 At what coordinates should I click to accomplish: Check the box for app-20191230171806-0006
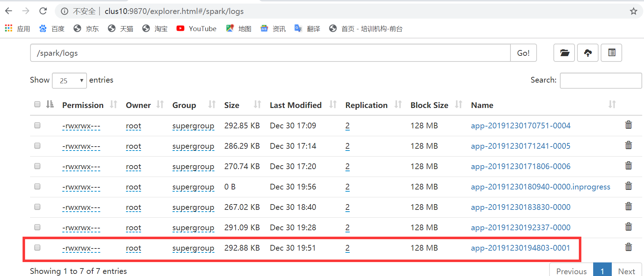37,166
